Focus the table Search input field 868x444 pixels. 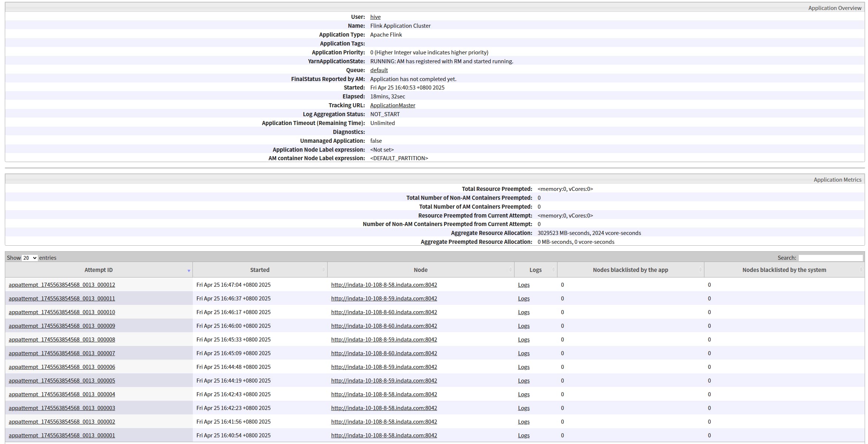click(x=830, y=258)
